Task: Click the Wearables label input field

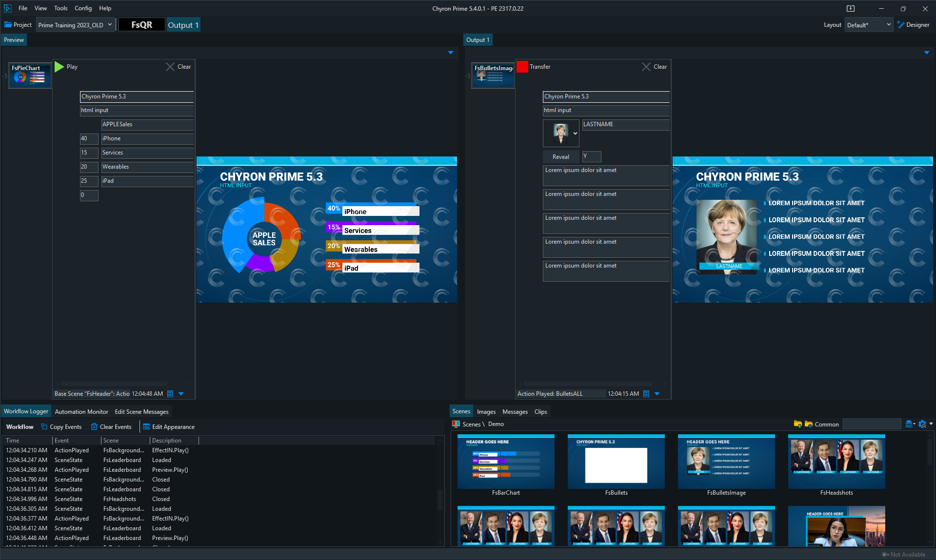Action: tap(147, 167)
